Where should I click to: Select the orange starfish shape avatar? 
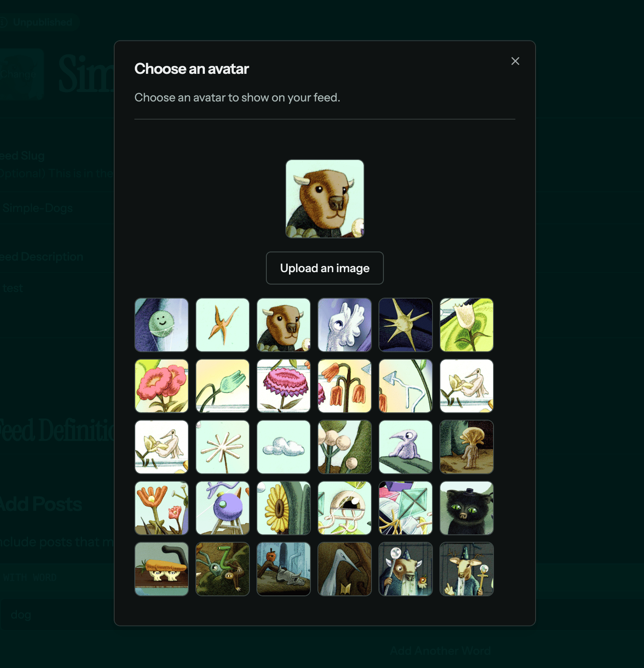[x=223, y=325]
